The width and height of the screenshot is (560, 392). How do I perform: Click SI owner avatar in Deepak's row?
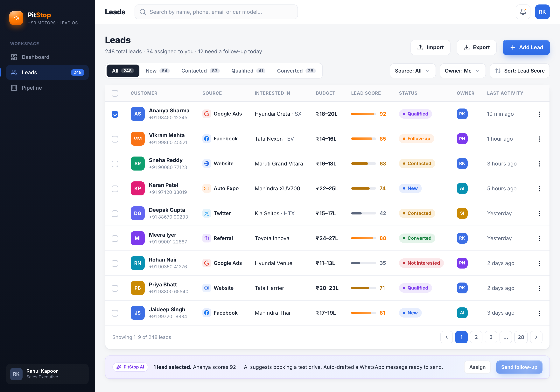(462, 213)
